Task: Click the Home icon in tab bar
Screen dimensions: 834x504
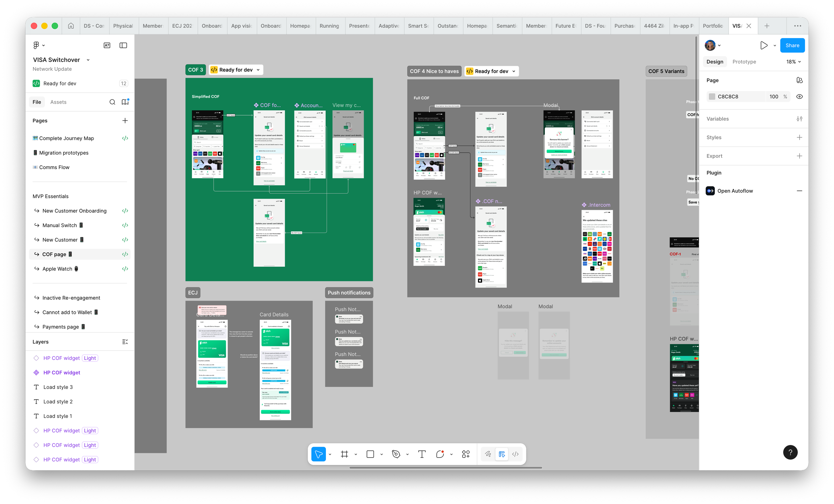Action: (71, 26)
